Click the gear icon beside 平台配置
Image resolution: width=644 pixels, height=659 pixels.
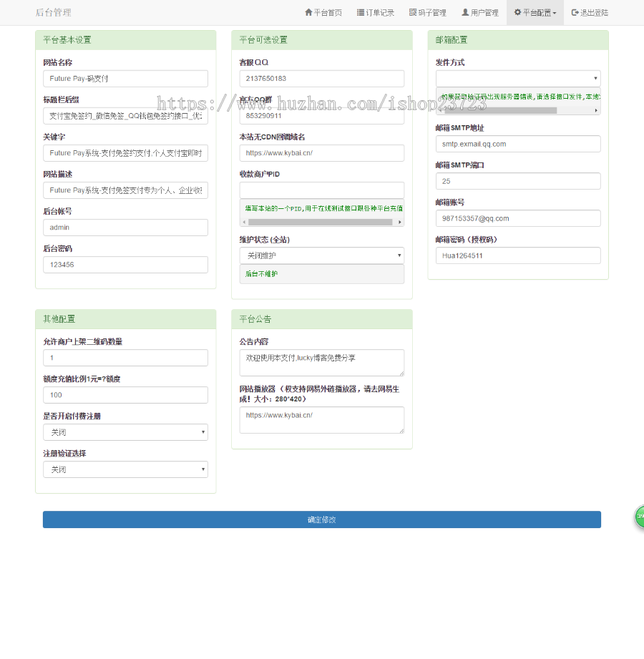point(517,13)
